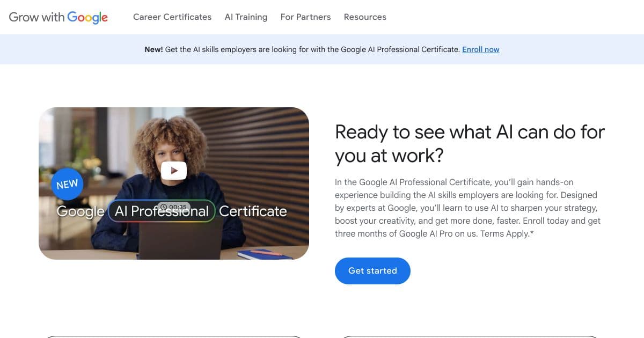Follow the Enroll now link
Viewport: 644px width, 338px height.
(480, 49)
